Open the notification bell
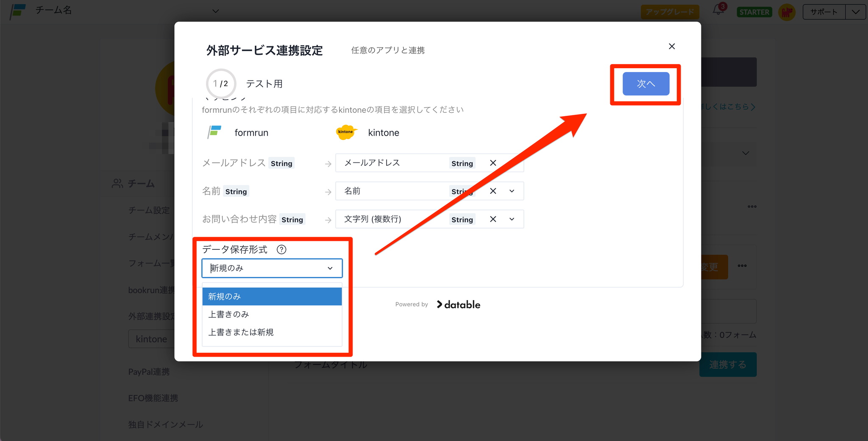The image size is (868, 441). pos(719,10)
